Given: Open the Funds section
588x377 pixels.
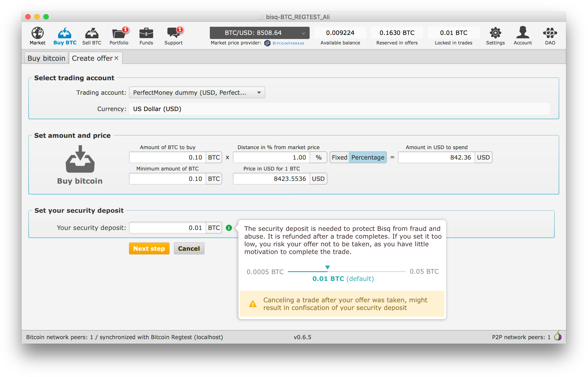Looking at the screenshot, I should tap(146, 36).
